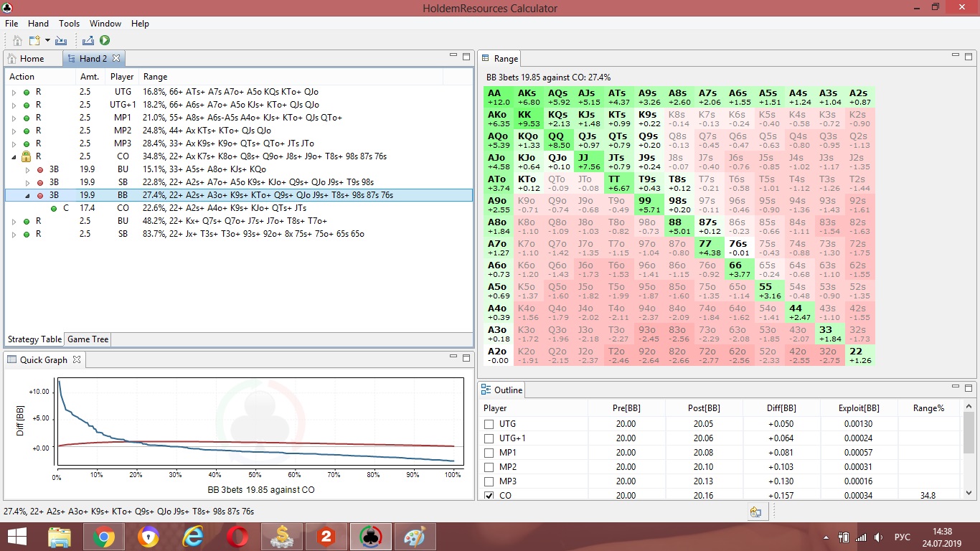The width and height of the screenshot is (980, 551).
Task: Select the Strategy Table tab
Action: pyautogui.click(x=34, y=339)
